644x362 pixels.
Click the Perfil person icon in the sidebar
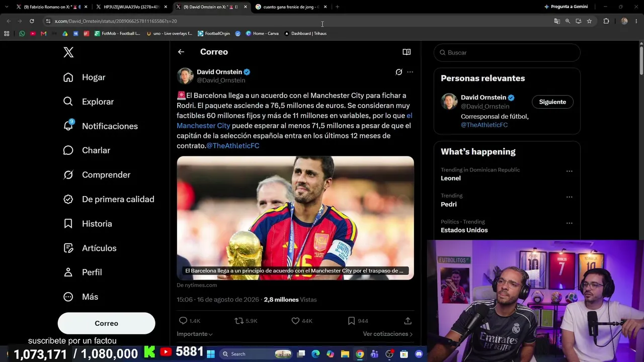(x=68, y=272)
